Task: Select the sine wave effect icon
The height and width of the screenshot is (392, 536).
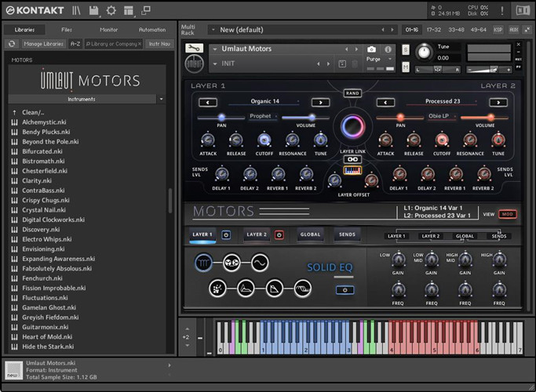Action: 259,263
